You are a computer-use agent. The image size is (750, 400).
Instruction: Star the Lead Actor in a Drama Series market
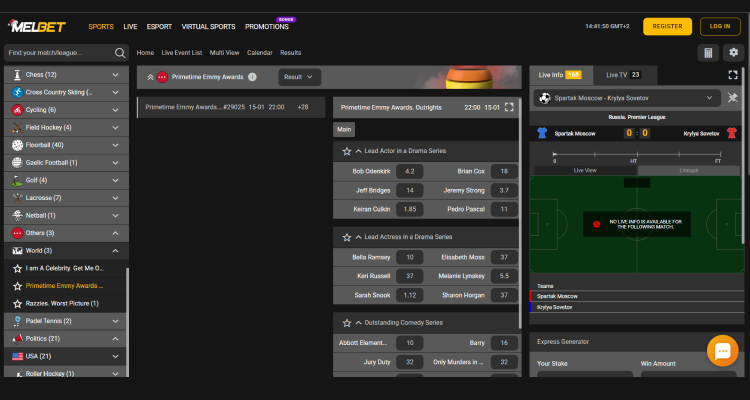tap(347, 151)
